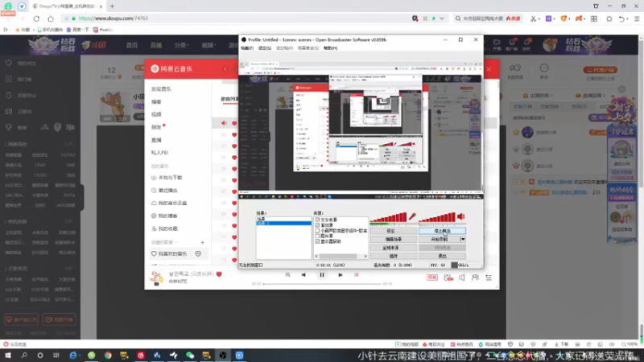Screen dimensions: 644x362
Task: Unlike the song in row 02
Action: click(x=234, y=134)
